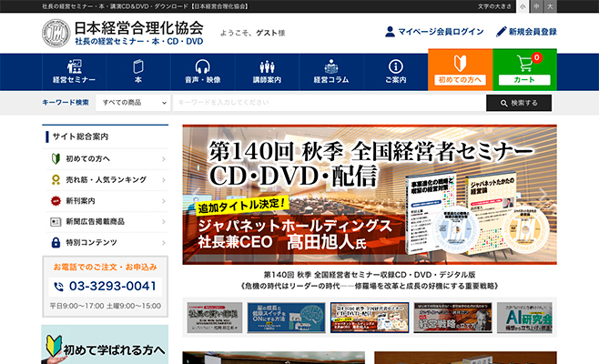Click the ranking medal icon
This screenshot has height=364, width=599.
tap(56, 179)
